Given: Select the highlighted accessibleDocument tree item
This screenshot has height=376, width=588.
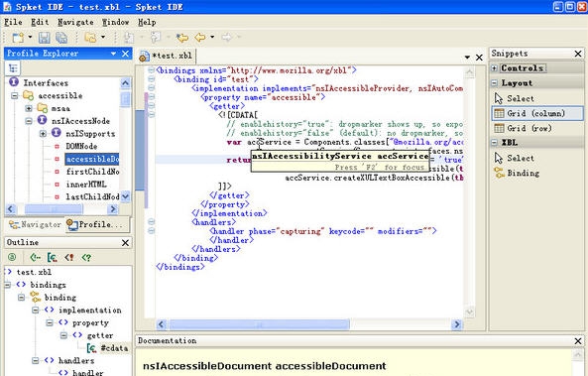Looking at the screenshot, I should (x=92, y=159).
